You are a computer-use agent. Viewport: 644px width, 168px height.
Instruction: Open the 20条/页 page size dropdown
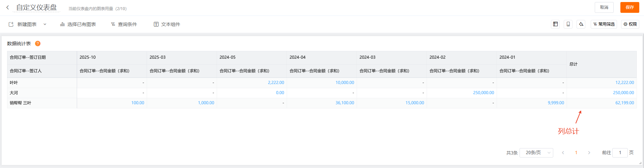click(536, 153)
